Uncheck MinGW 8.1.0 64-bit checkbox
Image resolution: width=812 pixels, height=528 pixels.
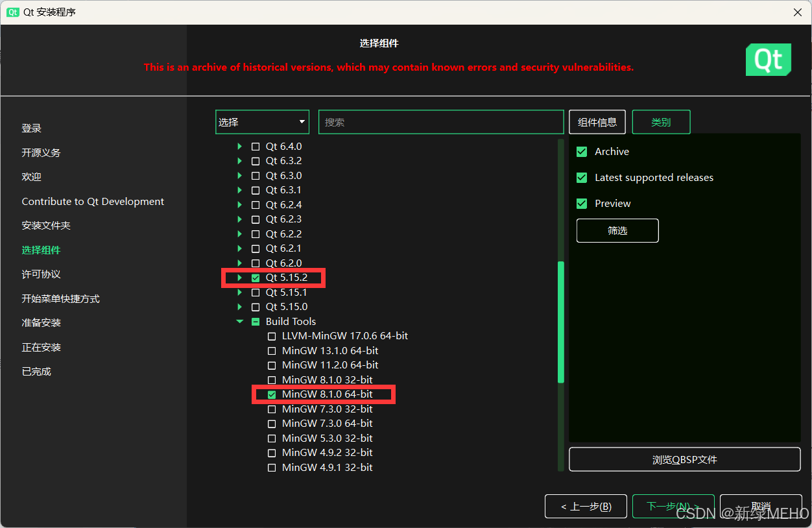tap(272, 394)
